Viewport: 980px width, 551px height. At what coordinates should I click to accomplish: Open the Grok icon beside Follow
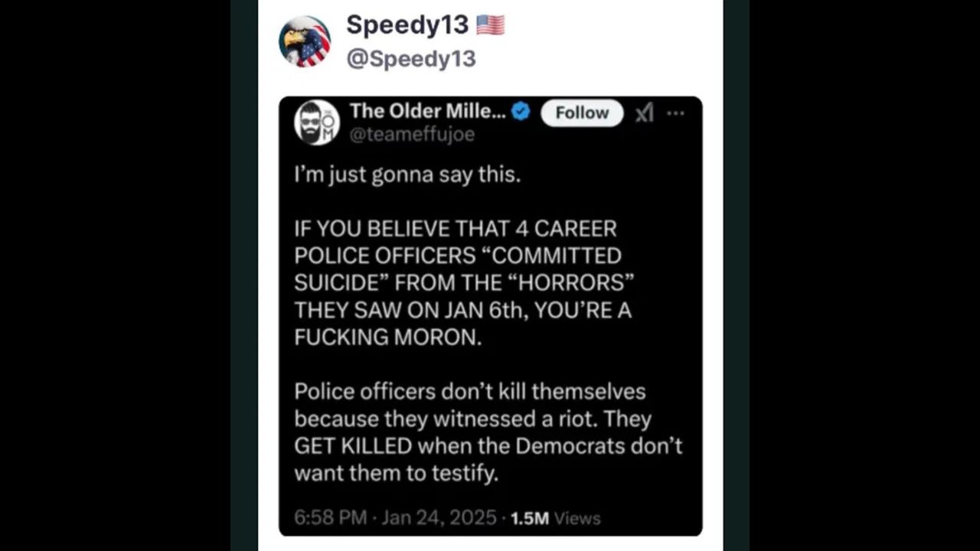point(645,113)
